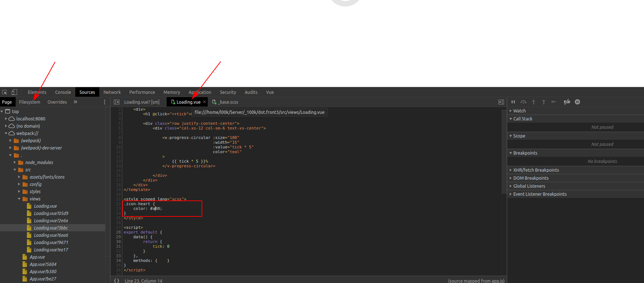The width and height of the screenshot is (644, 283).
Task: Expand the (no domain) tree node
Action: point(6,126)
